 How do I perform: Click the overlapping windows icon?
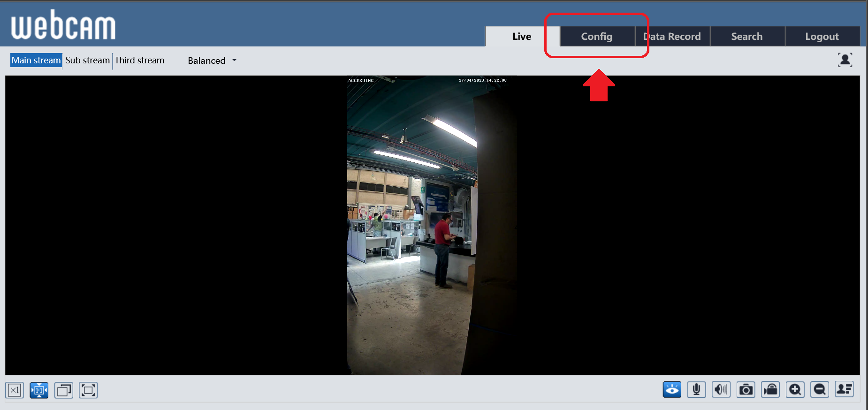(x=64, y=390)
